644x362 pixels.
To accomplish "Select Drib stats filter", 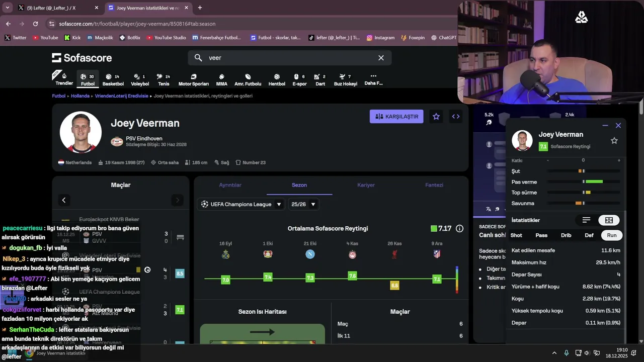I will (566, 235).
